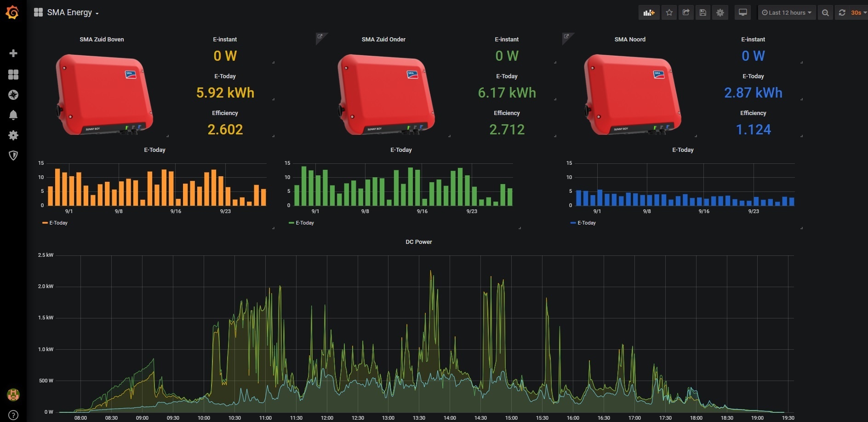Image resolution: width=868 pixels, height=422 pixels.
Task: Share the dashboard via share icon
Action: (686, 12)
